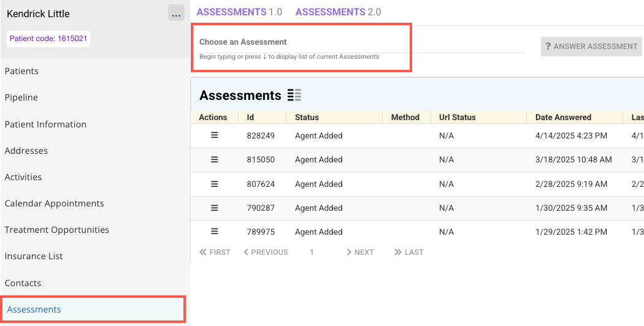The width and height of the screenshot is (644, 326).
Task: Open the ellipsis menu beside Kendrick Little
Action: [x=176, y=13]
